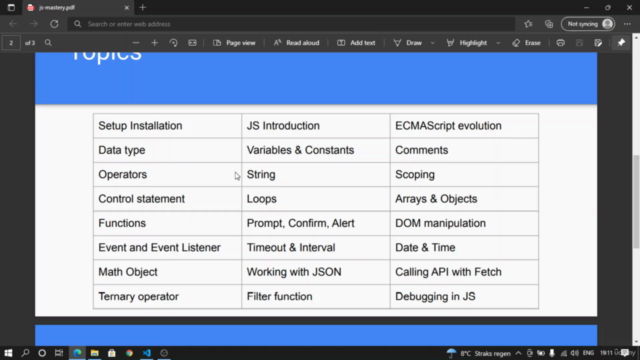Expand the Highlight color dropdown arrow
Image resolution: width=640 pixels, height=360 pixels.
(498, 43)
